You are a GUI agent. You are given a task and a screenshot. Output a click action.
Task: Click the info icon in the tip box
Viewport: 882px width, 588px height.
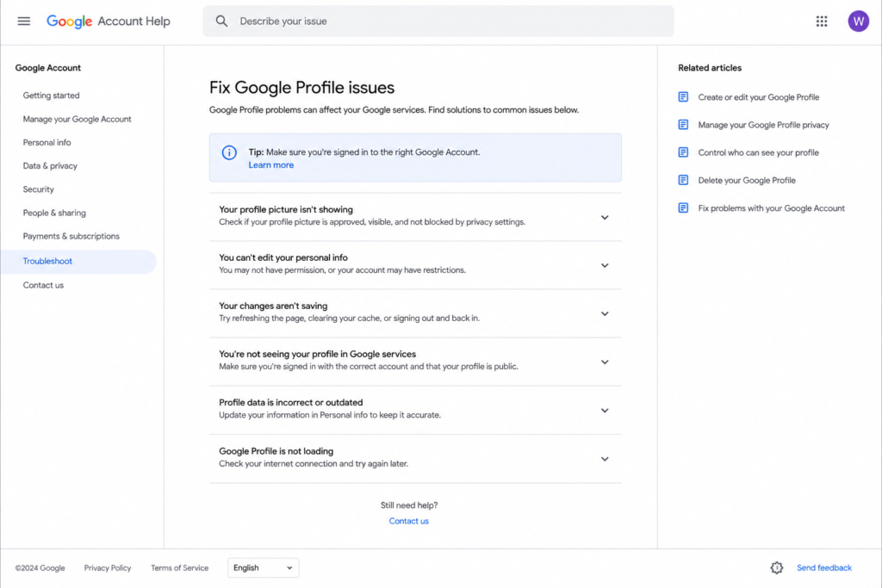[x=229, y=152]
